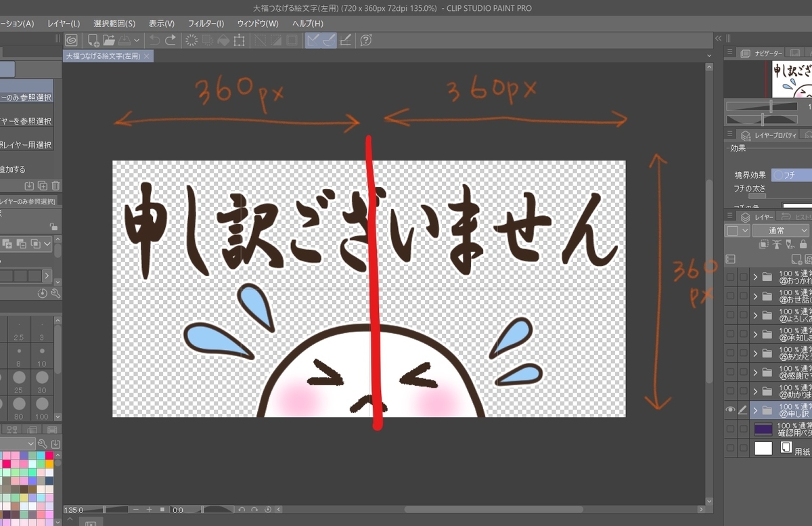Expand the ㉓助かり layer folder
This screenshot has height=526, width=812.
[x=755, y=391]
